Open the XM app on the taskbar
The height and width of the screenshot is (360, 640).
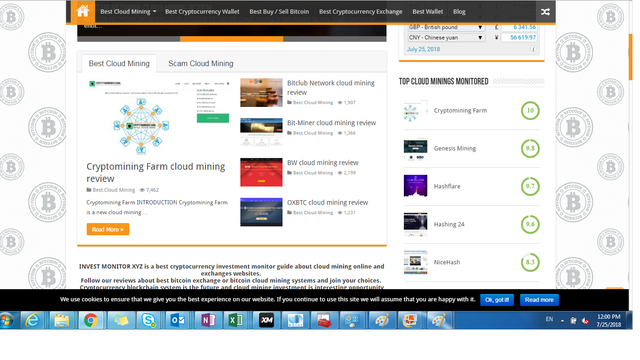(x=266, y=320)
